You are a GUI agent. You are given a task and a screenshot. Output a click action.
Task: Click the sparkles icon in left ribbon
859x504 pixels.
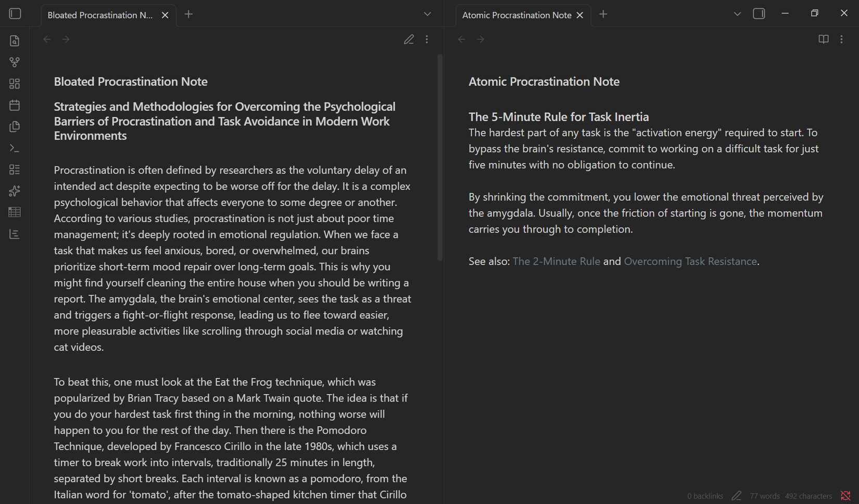(x=15, y=191)
